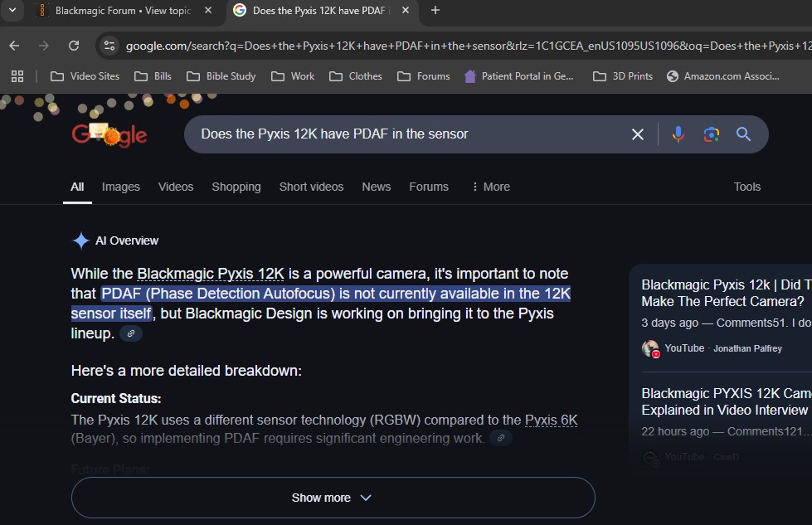The width and height of the screenshot is (812, 525).
Task: Click the AI Overview sparkle icon
Action: tap(80, 241)
